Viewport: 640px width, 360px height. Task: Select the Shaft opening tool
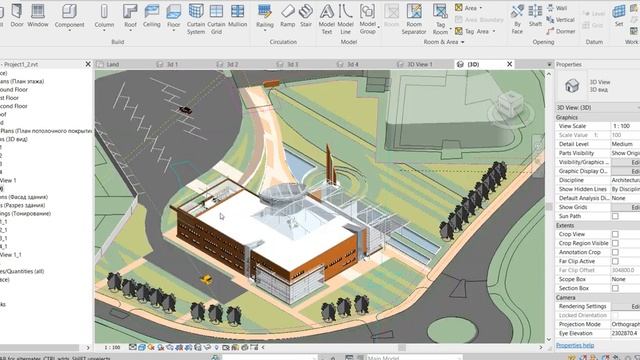[535, 16]
